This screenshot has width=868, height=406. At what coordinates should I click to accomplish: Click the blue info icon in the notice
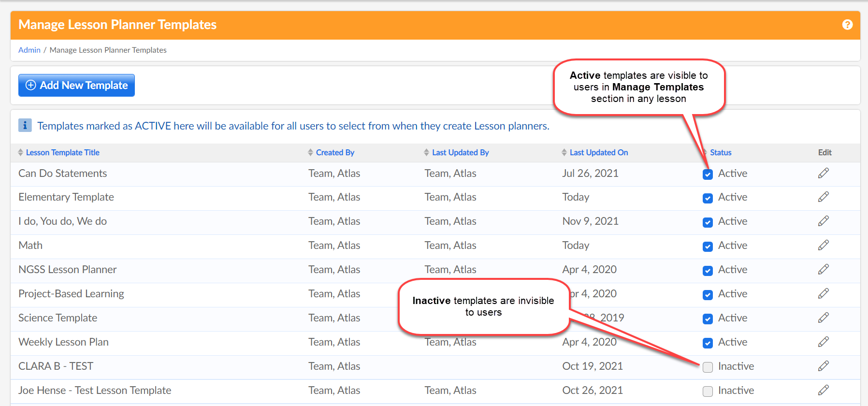tap(25, 125)
